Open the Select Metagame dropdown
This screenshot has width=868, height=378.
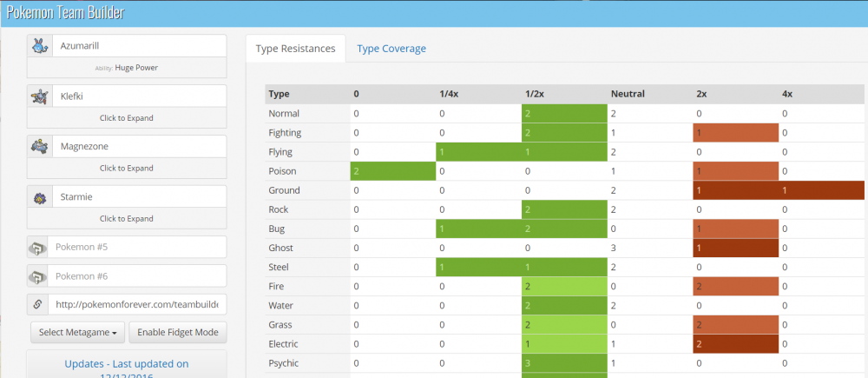[x=77, y=332]
